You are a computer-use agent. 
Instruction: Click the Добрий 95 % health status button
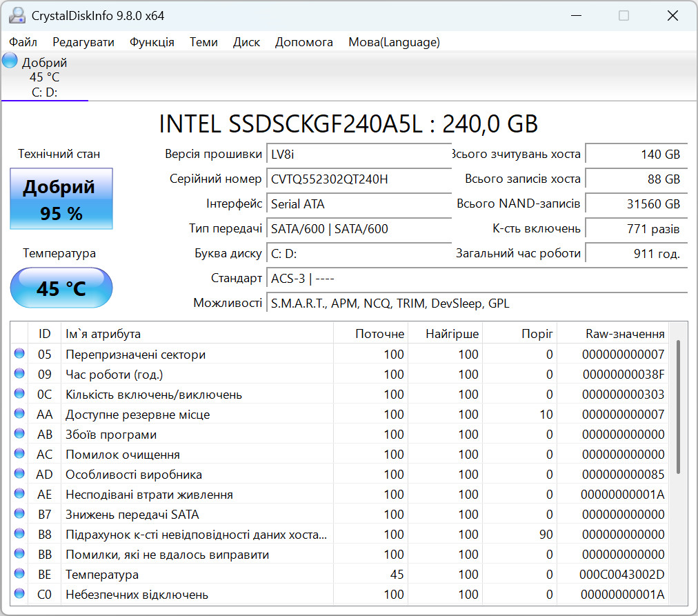(x=61, y=199)
